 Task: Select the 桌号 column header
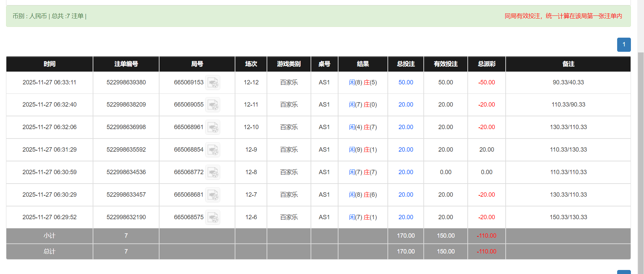click(324, 64)
